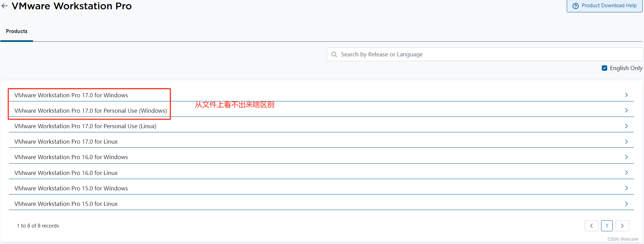Expand chevron for Workstation Pro 17.0 for Linux
This screenshot has width=644, height=244.
626,142
